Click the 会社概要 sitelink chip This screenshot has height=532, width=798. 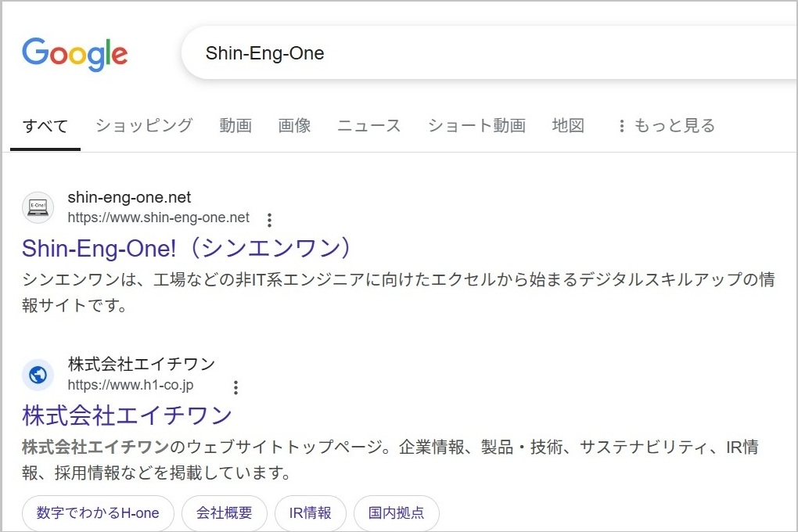(225, 512)
